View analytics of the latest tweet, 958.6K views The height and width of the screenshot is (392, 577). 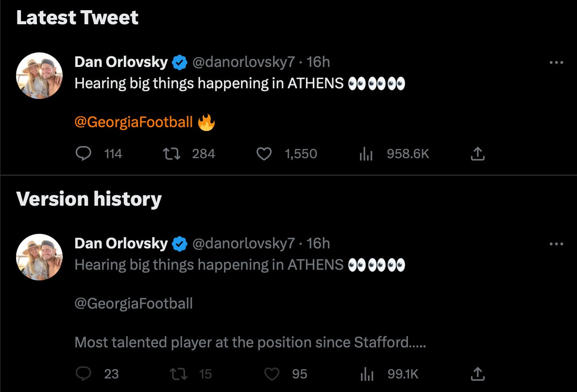(x=366, y=154)
